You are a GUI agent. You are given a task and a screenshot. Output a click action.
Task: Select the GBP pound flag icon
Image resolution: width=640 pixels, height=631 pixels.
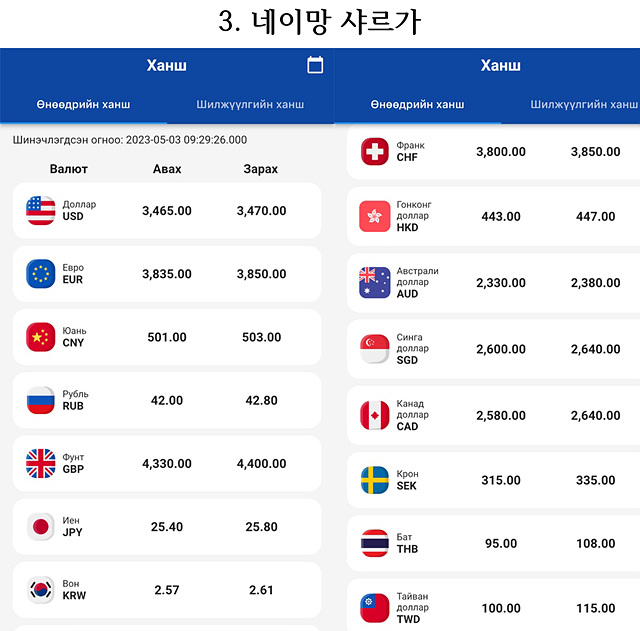point(40,463)
